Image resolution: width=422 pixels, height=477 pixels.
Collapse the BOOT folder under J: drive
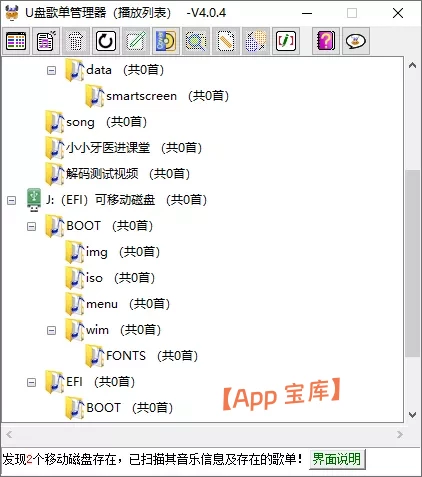pyautogui.click(x=31, y=226)
